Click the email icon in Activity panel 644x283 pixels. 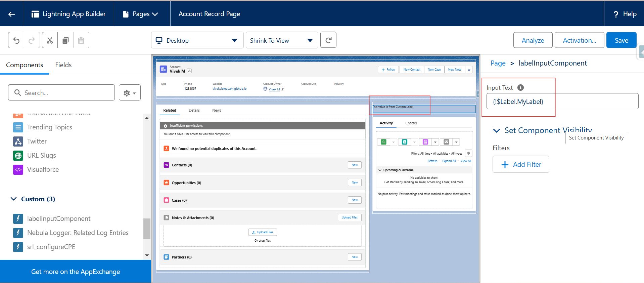[x=446, y=142]
